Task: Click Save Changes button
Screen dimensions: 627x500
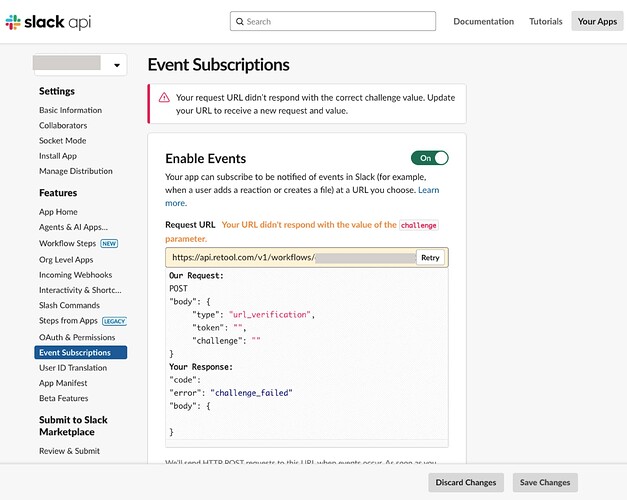Action: pos(545,482)
